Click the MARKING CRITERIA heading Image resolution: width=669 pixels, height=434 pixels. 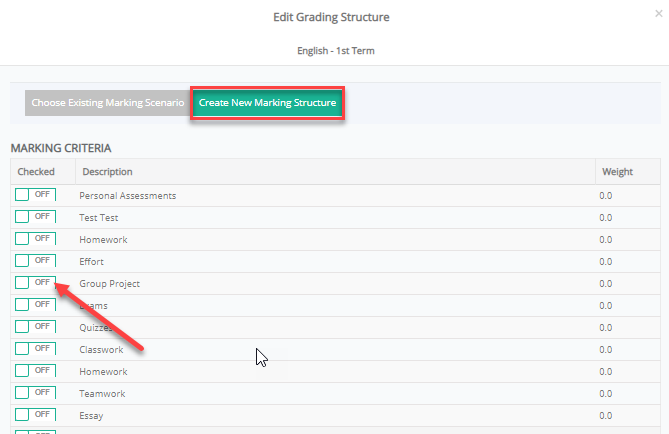click(x=61, y=148)
